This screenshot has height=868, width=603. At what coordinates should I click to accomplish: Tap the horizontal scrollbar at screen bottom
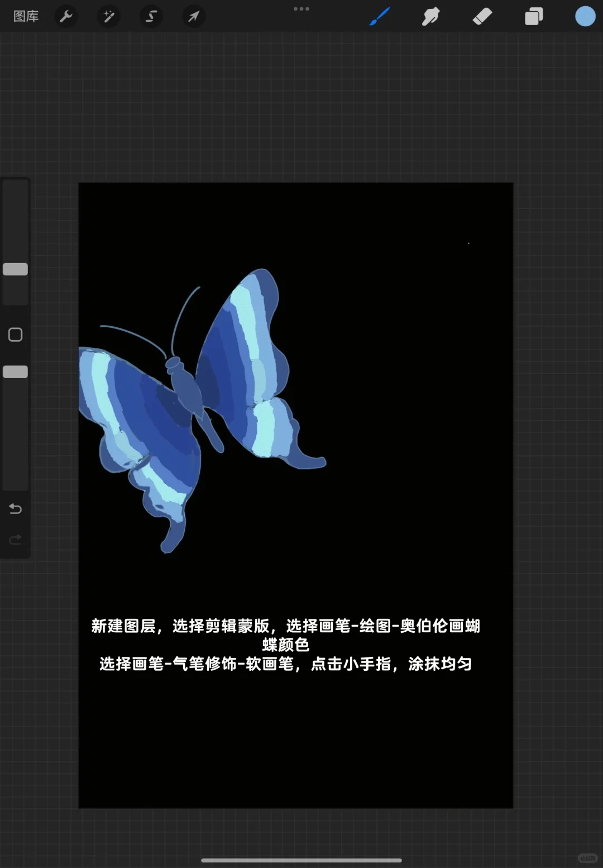point(301,861)
